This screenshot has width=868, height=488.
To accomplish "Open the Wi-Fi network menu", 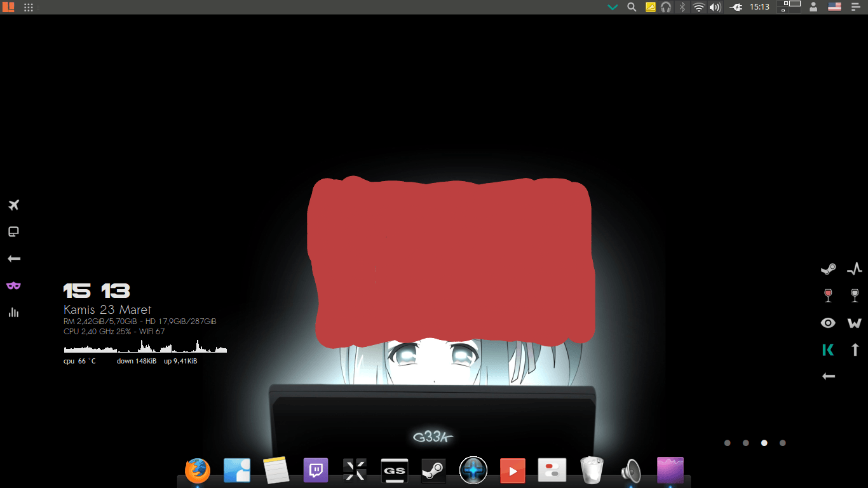I will (x=699, y=7).
